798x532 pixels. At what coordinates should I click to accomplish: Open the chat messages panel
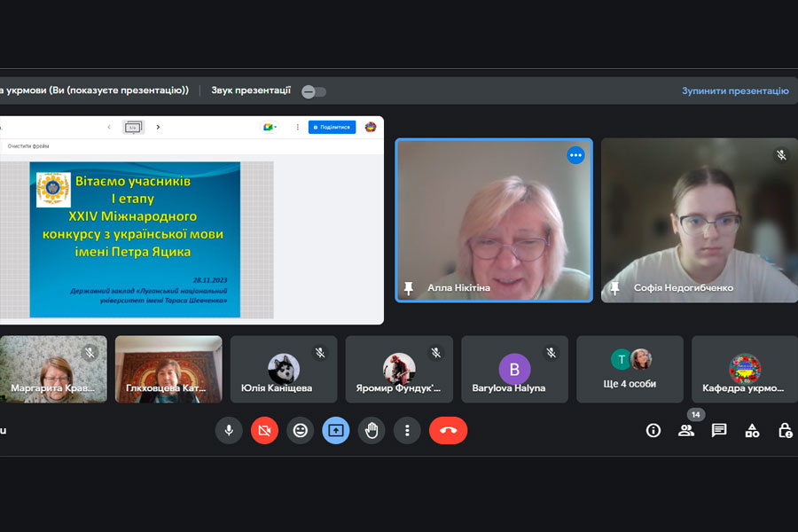[719, 431]
